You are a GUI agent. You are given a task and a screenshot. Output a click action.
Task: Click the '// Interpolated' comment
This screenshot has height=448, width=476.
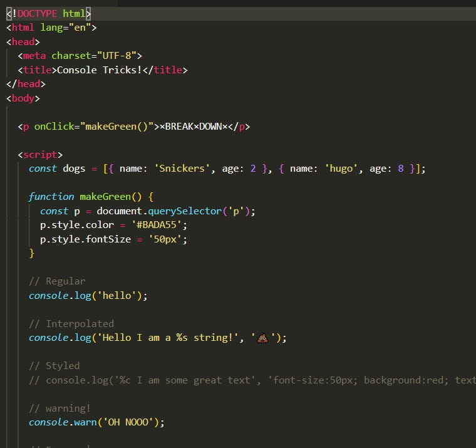[71, 324]
